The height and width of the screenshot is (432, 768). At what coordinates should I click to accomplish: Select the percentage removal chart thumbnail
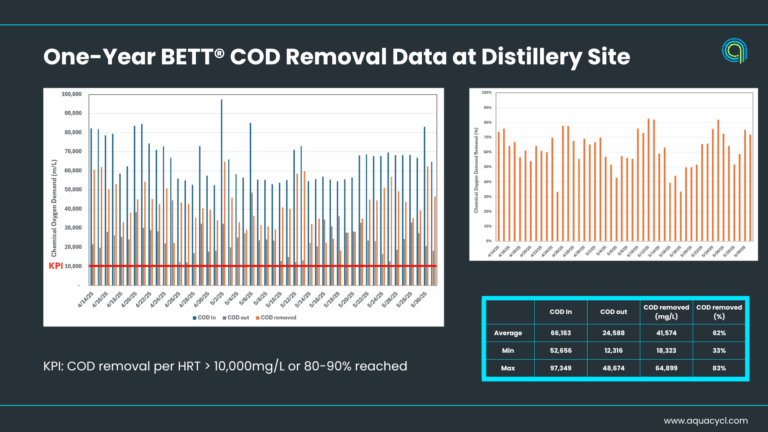coord(613,174)
